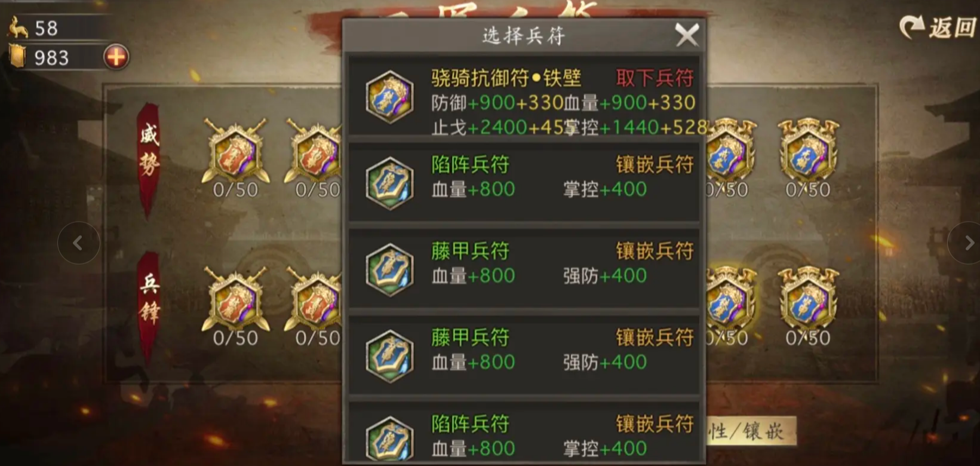Add more currency with red plus button
The width and height of the screenshot is (980, 466).
point(116,57)
